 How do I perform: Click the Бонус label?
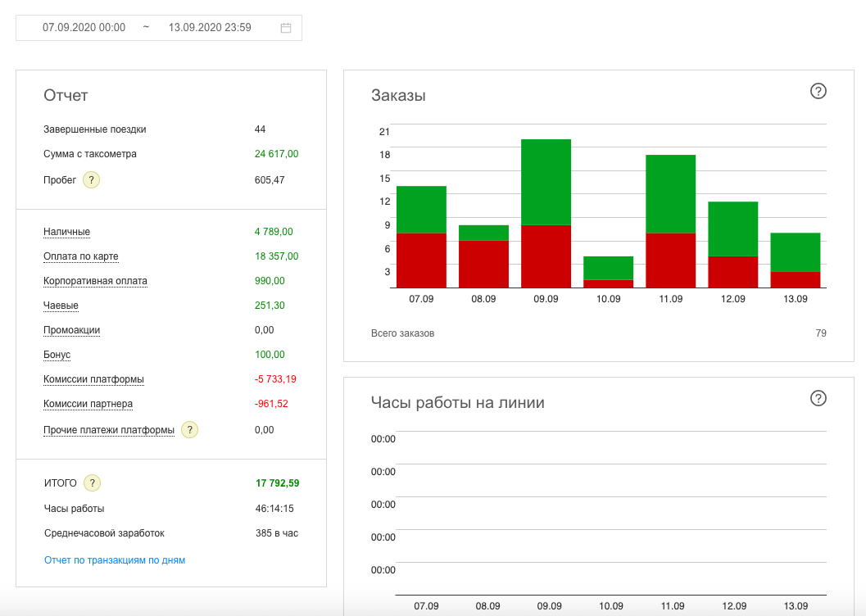click(x=57, y=355)
